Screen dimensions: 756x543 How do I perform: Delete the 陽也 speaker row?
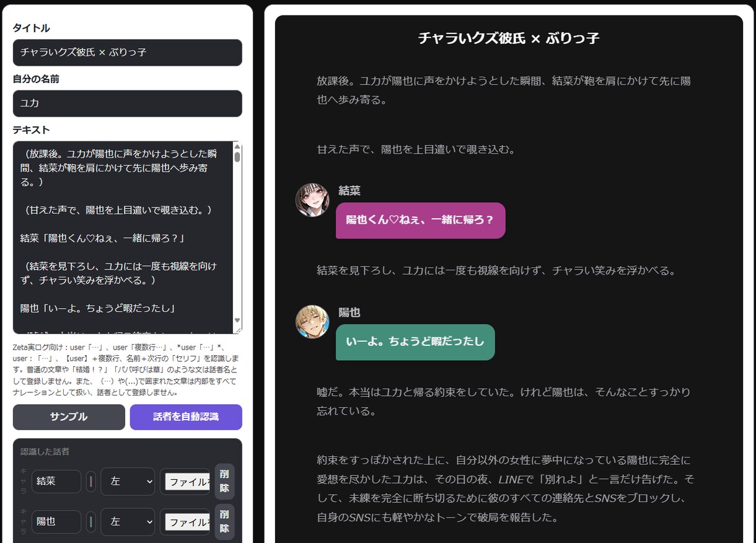tap(224, 521)
